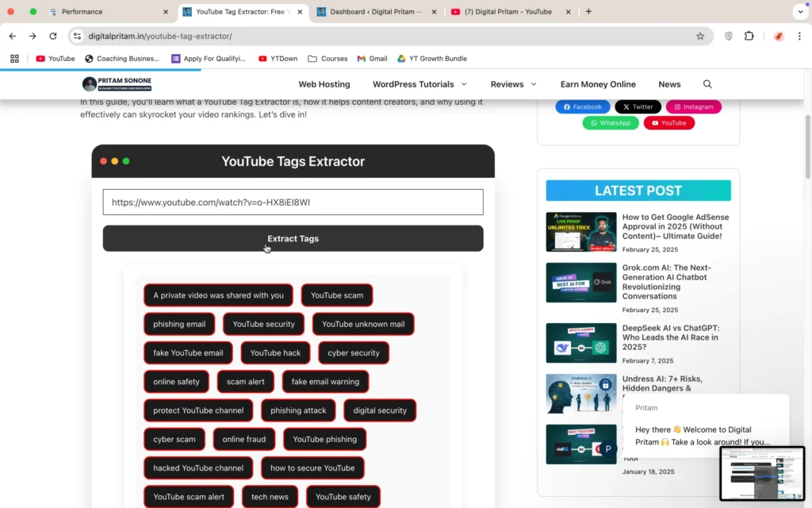812x508 pixels.
Task: Open the apps grid in bookmarks bar
Action: 14,59
